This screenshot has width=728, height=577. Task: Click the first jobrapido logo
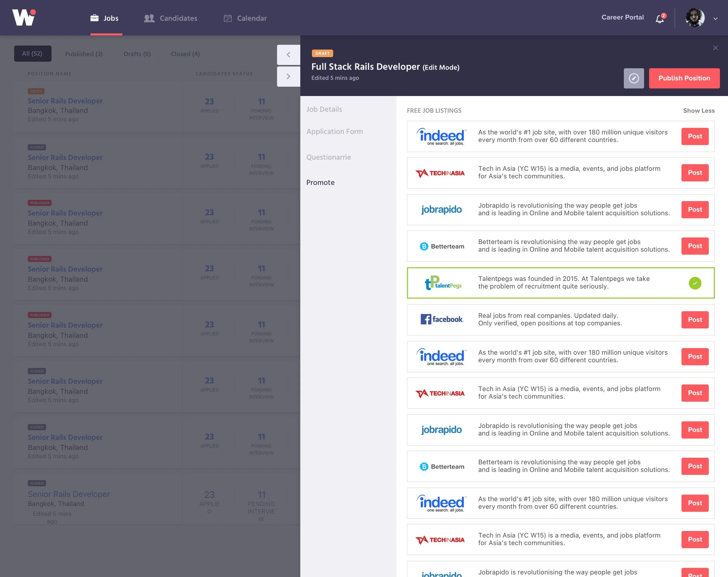point(441,210)
